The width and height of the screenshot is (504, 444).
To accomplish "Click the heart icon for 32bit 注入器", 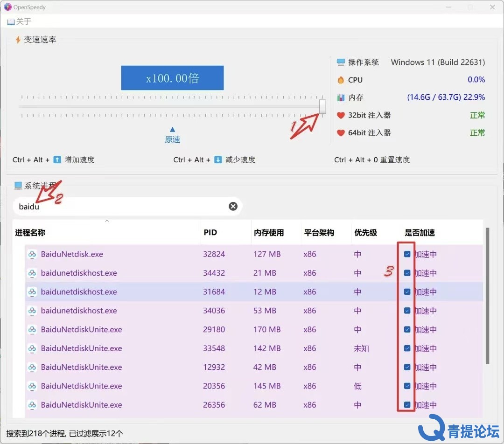I will [x=341, y=115].
